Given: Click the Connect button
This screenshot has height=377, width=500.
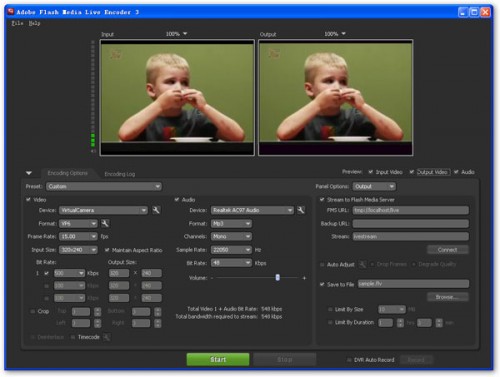Looking at the screenshot, I should tap(448, 250).
